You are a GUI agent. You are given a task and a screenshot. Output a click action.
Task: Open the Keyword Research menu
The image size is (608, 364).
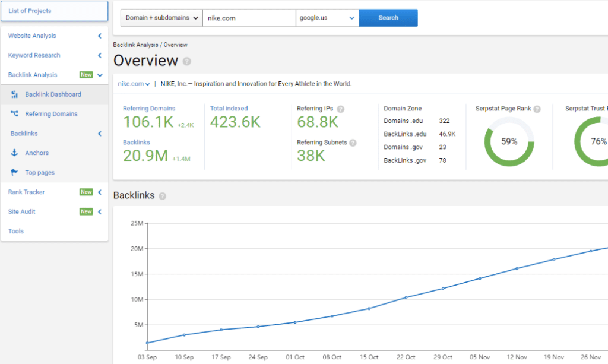34,55
